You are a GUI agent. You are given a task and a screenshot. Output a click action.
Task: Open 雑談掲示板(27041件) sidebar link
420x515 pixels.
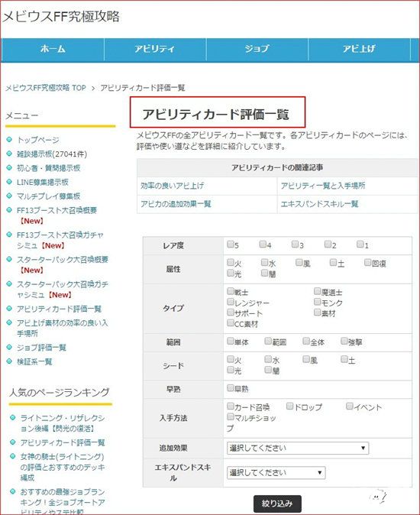[x=52, y=154]
